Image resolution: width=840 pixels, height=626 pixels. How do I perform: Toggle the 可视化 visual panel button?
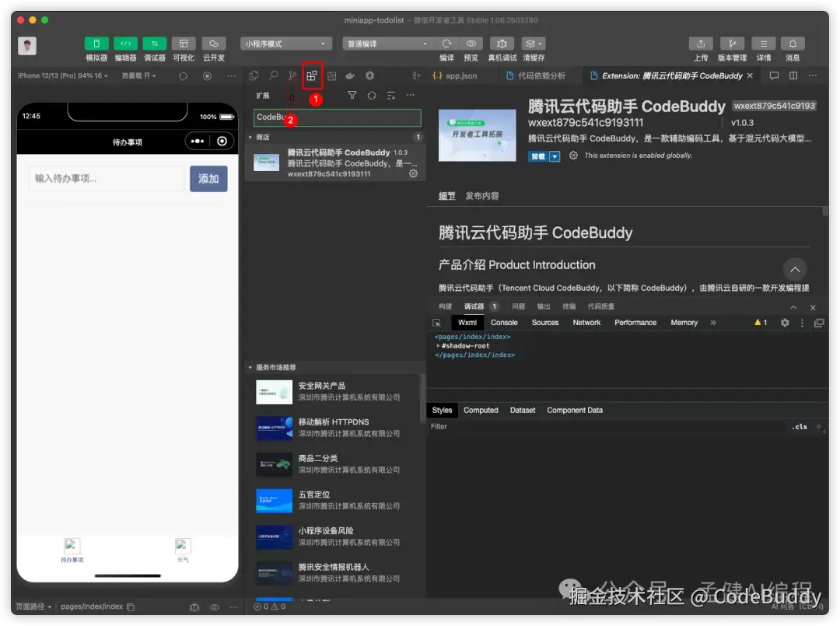point(184,44)
